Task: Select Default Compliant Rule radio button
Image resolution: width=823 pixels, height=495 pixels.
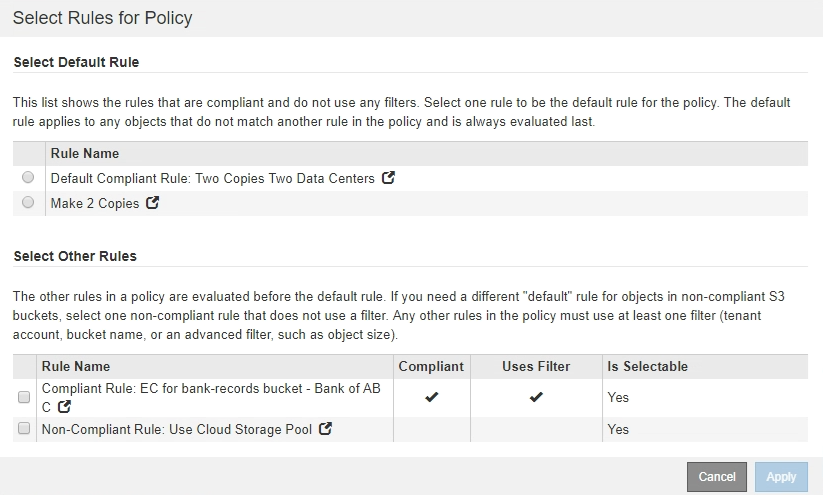Action: 28,178
